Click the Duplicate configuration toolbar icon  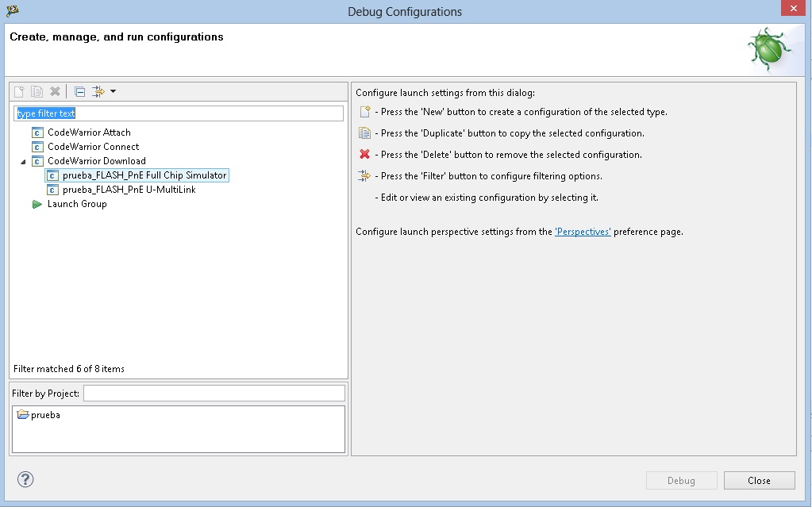[37, 91]
